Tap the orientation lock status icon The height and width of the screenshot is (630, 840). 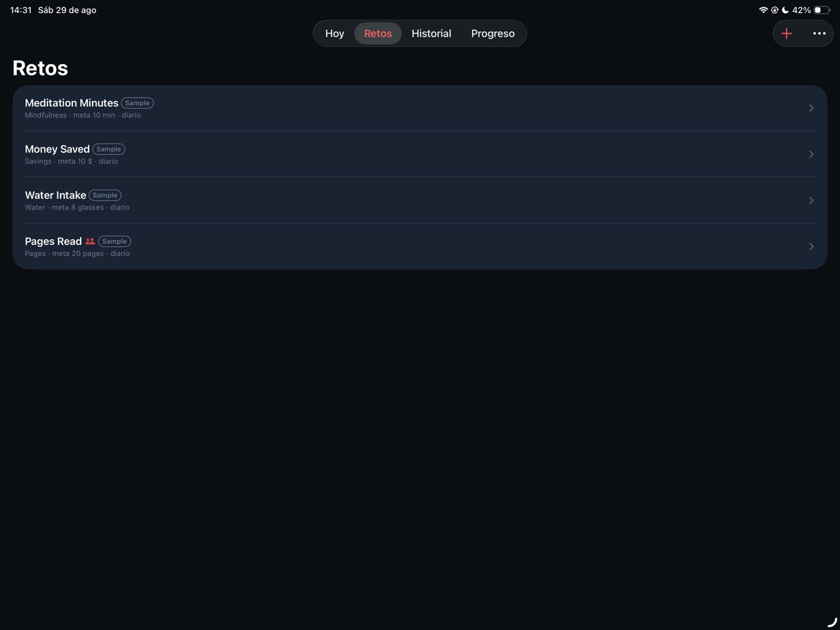775,10
